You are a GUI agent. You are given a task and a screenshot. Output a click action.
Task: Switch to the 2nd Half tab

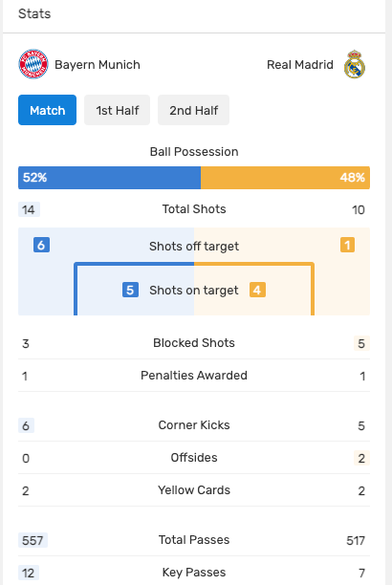pyautogui.click(x=193, y=110)
